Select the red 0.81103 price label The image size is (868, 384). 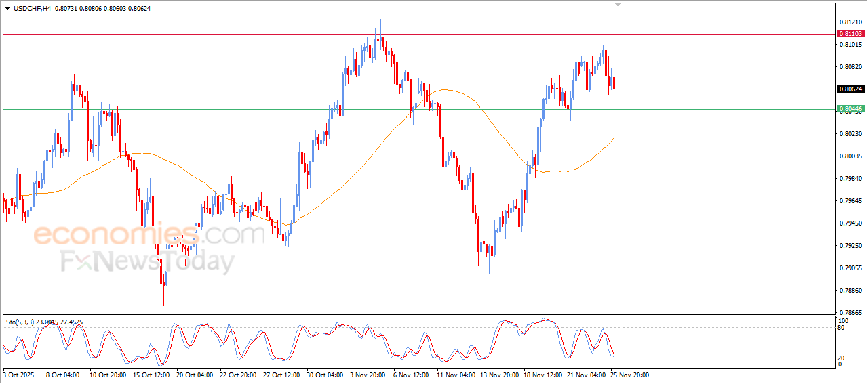pyautogui.click(x=850, y=33)
